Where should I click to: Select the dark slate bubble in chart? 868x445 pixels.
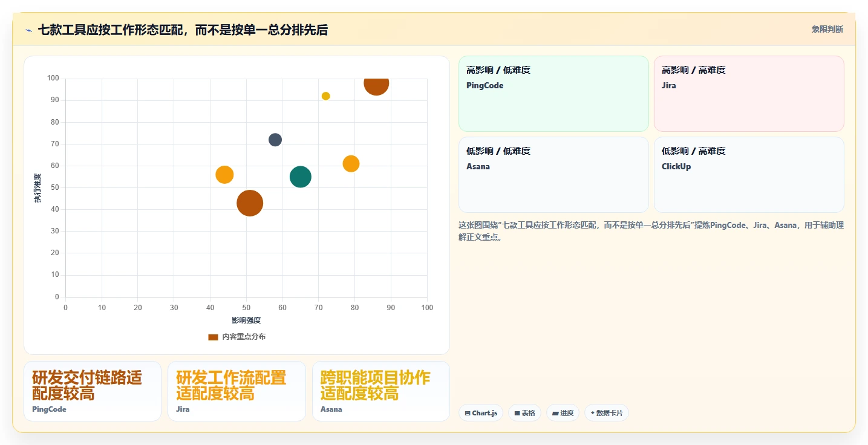[x=275, y=140]
